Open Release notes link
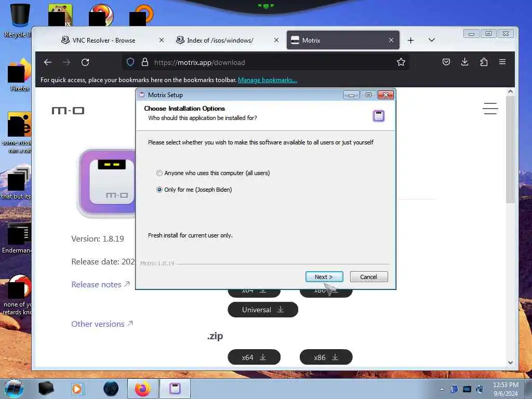The height and width of the screenshot is (399, 532). 100,285
